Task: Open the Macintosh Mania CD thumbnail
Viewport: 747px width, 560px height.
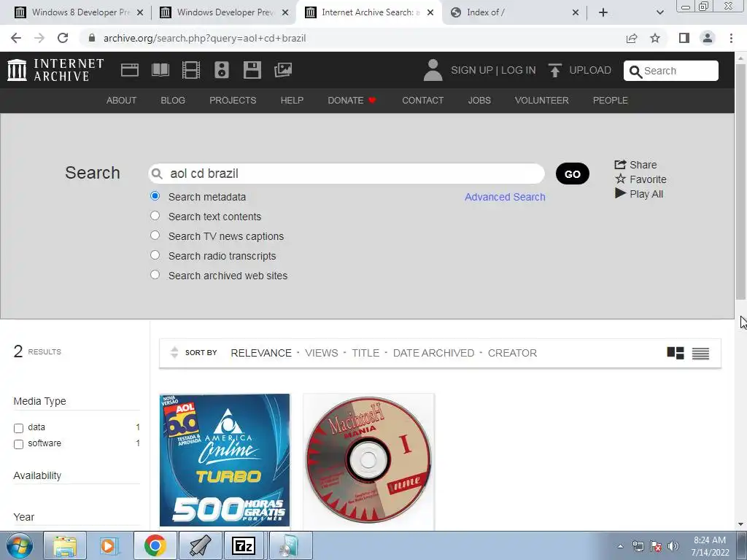Action: tap(368, 460)
